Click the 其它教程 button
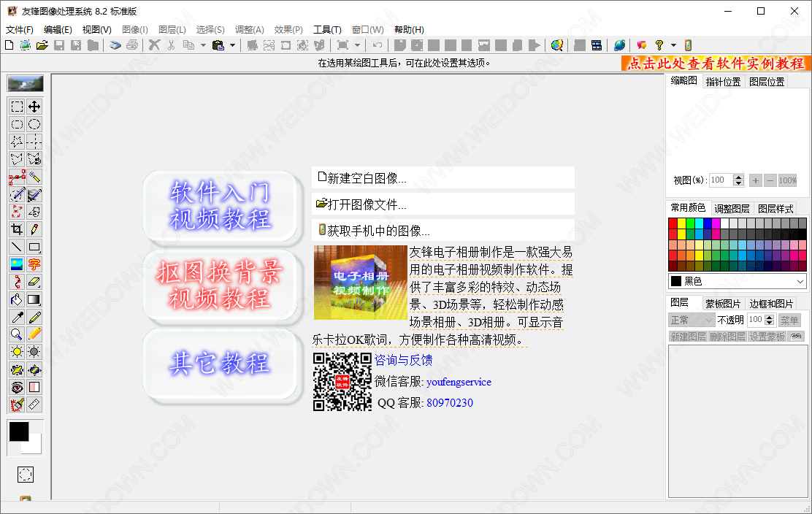 point(221,364)
